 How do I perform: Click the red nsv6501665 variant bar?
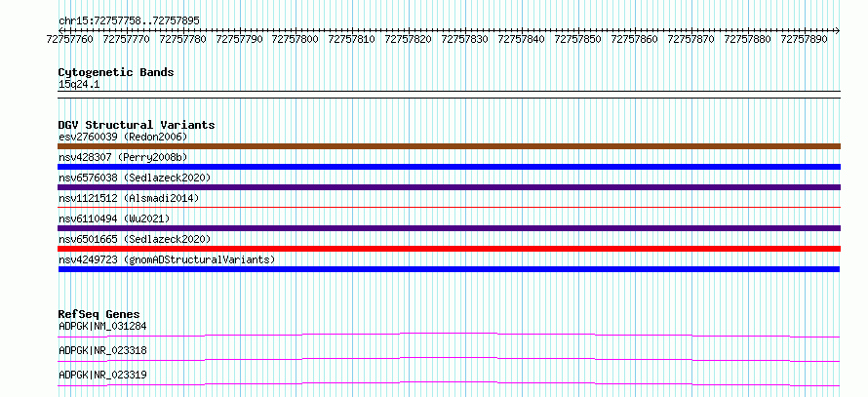point(449,249)
